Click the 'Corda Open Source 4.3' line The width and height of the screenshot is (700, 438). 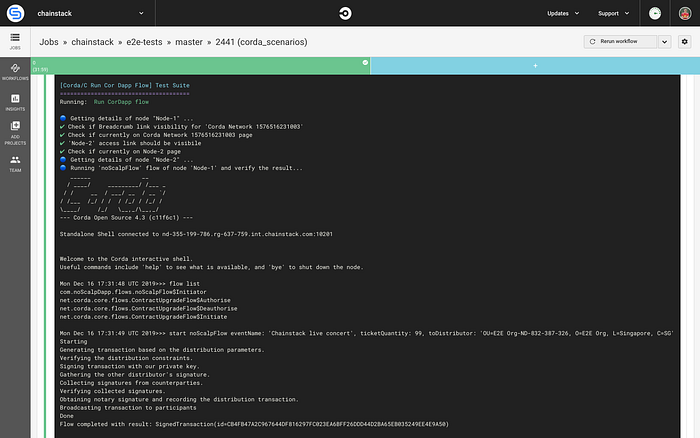pos(126,218)
